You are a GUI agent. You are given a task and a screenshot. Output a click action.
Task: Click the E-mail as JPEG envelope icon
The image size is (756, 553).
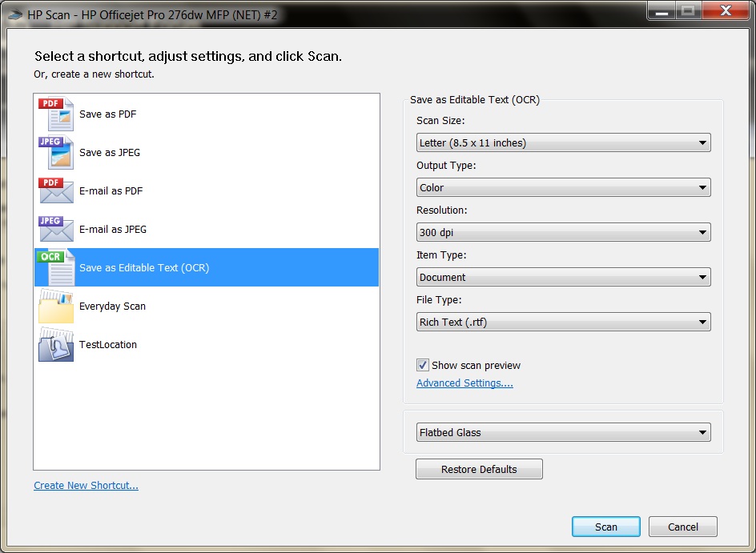click(54, 230)
